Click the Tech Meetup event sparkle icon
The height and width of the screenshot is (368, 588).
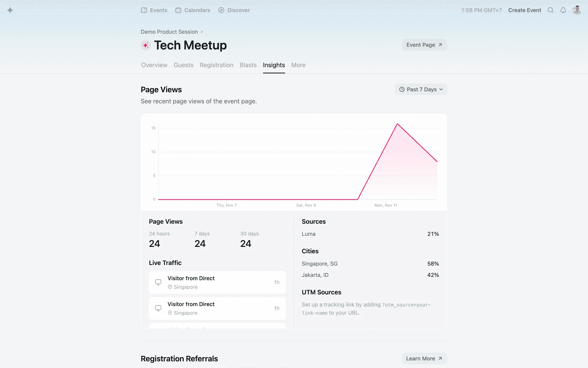pyautogui.click(x=146, y=45)
